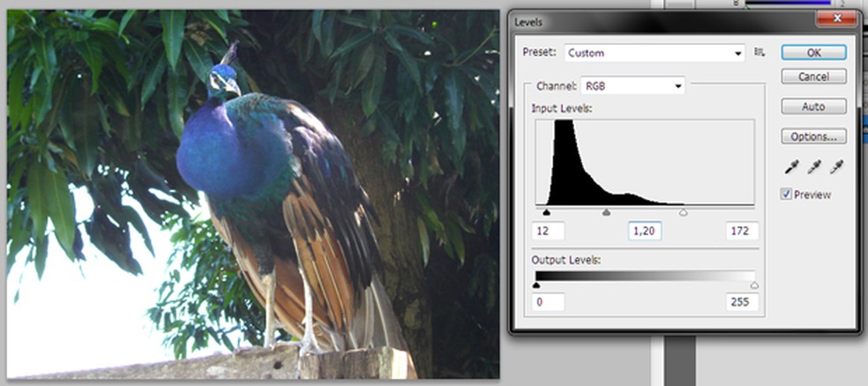Pick the black point eyedropper
Image resolution: width=868 pixels, height=386 pixels.
pos(791,167)
